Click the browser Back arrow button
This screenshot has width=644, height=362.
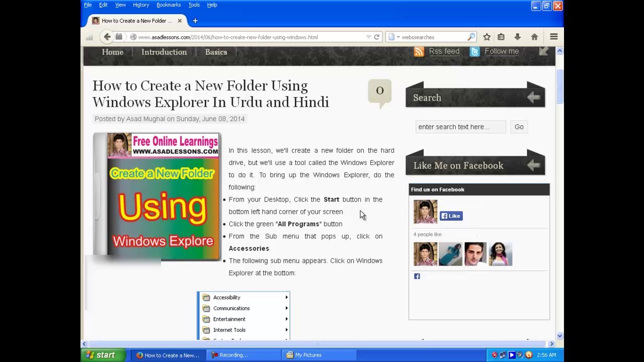click(107, 37)
